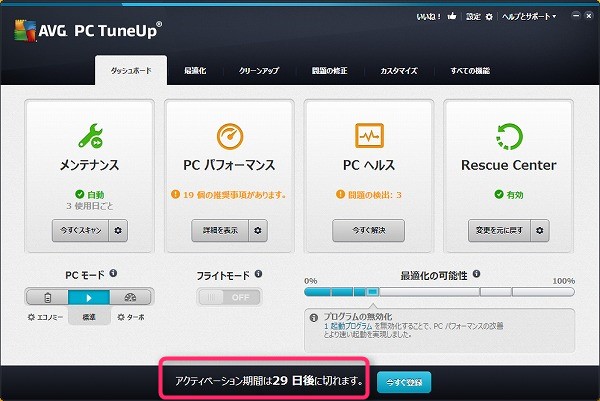The height and width of the screenshot is (401, 600).
Task: Switch to the 最適化 tab
Action: [x=195, y=71]
